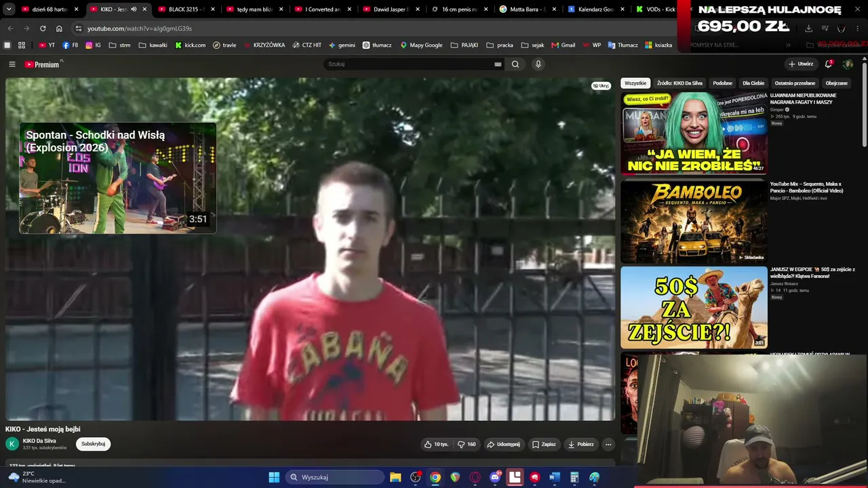868x488 pixels.
Task: Open the kick.com bookmark
Action: (190, 45)
